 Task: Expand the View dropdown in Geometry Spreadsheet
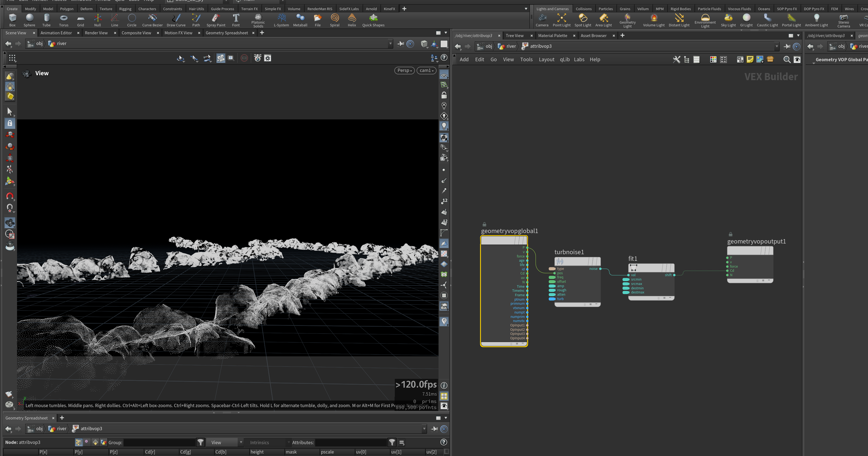point(225,443)
